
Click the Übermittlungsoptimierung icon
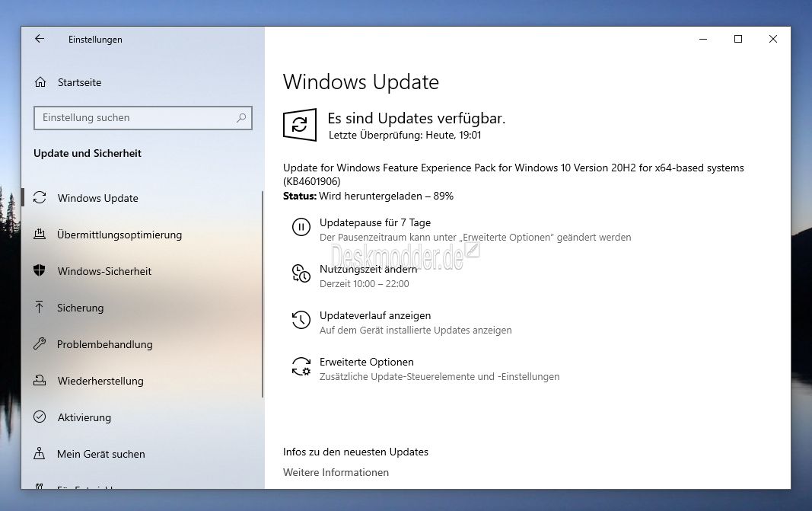40,235
